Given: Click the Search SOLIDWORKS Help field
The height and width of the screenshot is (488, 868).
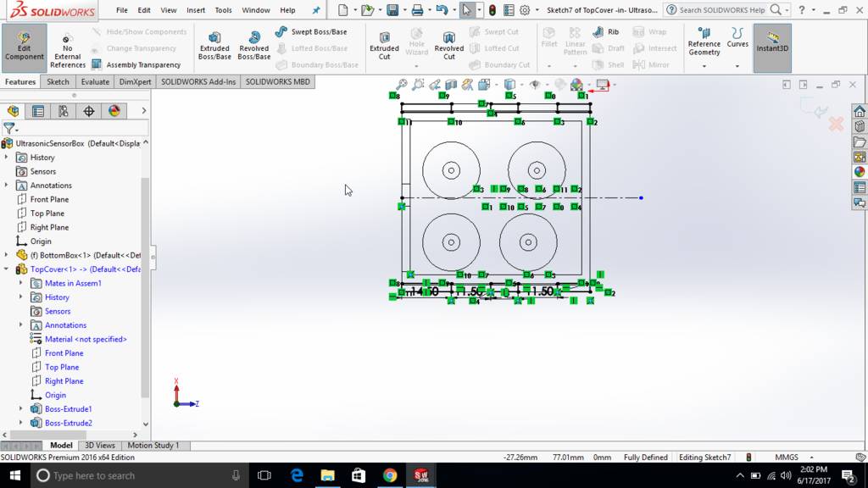Looking at the screenshot, I should pyautogui.click(x=722, y=10).
